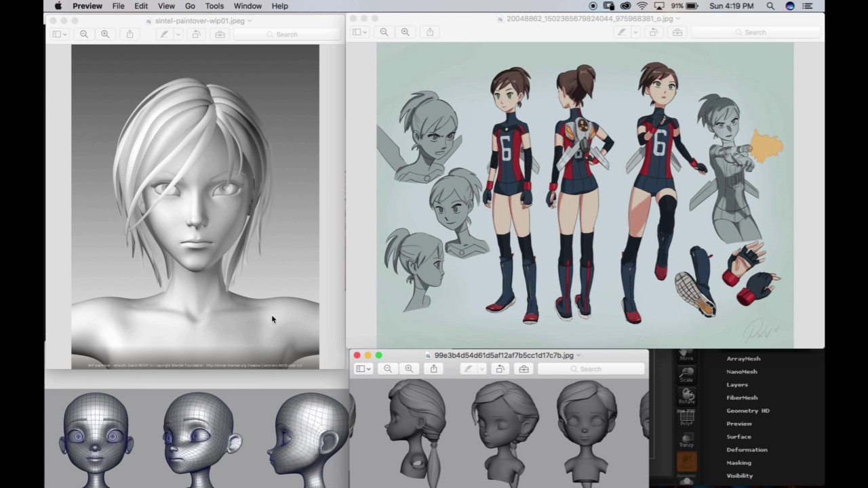This screenshot has width=868, height=488.
Task: Open highlight dropdown arrow in 99e3b4d54 window
Action: tap(482, 369)
